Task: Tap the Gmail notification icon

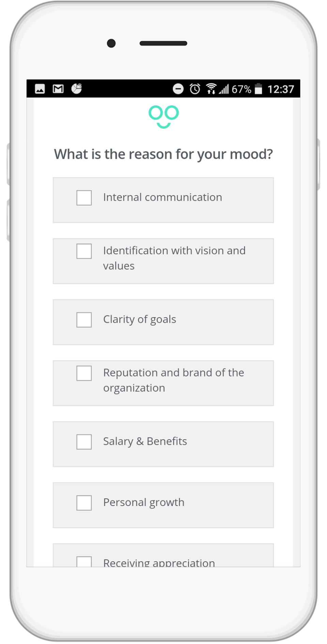Action: 58,89
